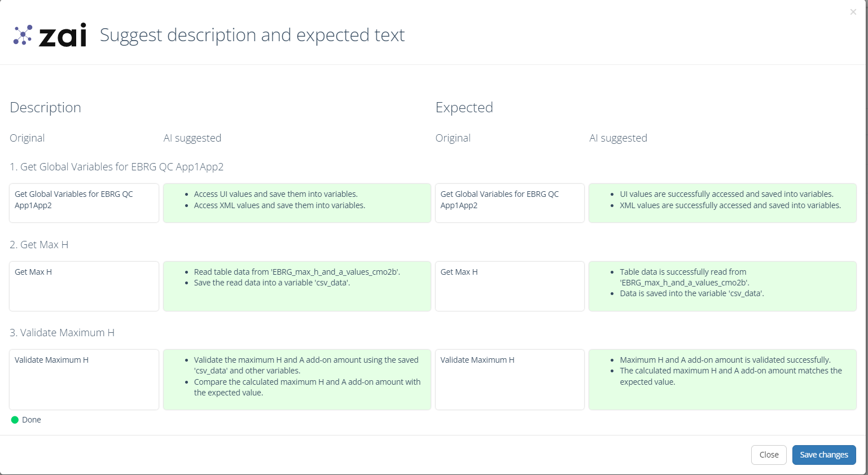Select AI suggested description about accessing UI values
The image size is (868, 475).
[297, 203]
